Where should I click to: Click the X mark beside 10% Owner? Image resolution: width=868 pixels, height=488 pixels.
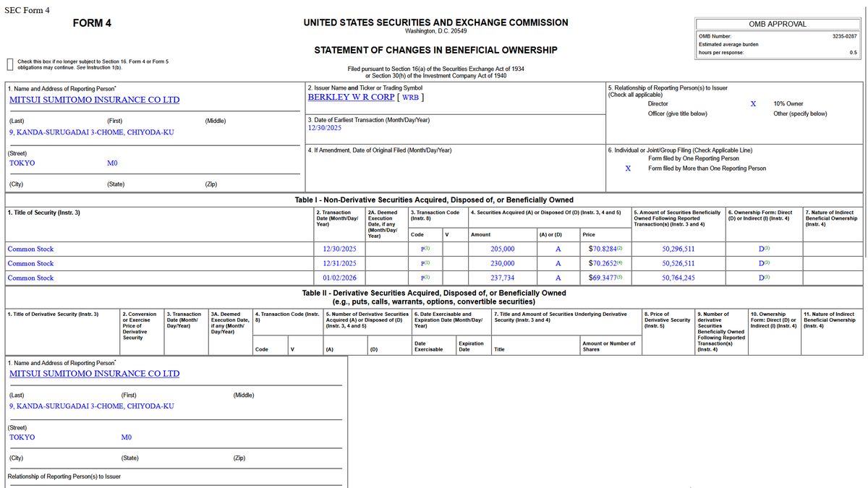click(753, 104)
